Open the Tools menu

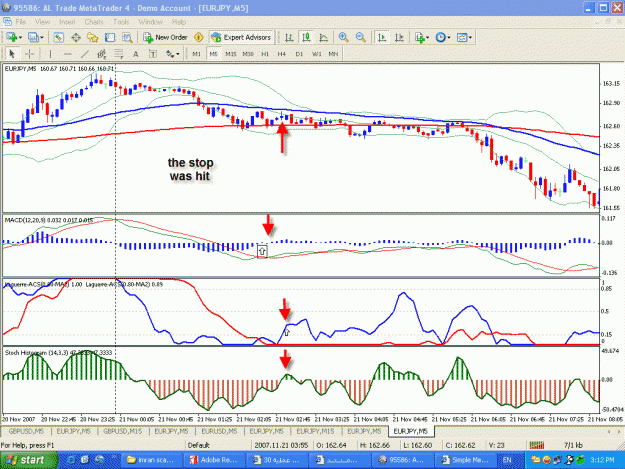(x=121, y=22)
